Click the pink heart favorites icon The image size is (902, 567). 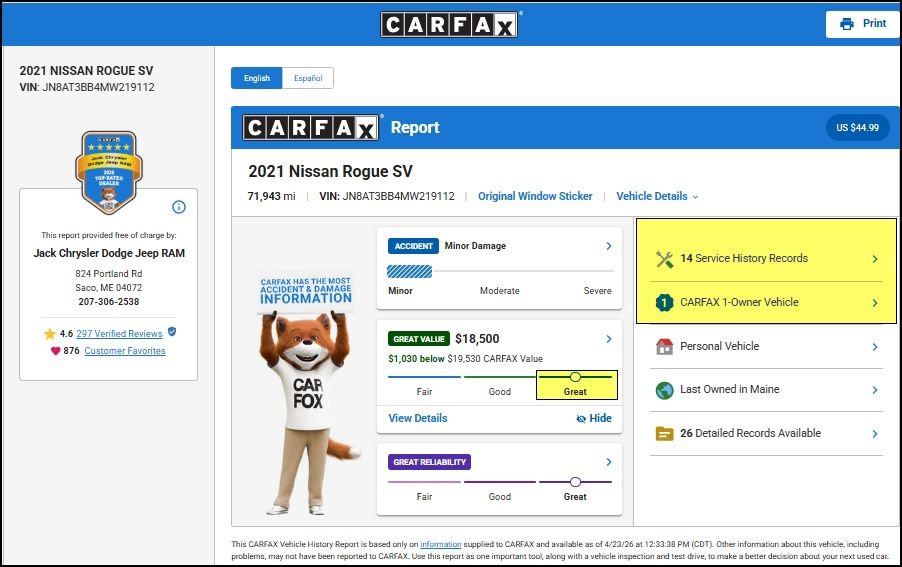[x=56, y=351]
